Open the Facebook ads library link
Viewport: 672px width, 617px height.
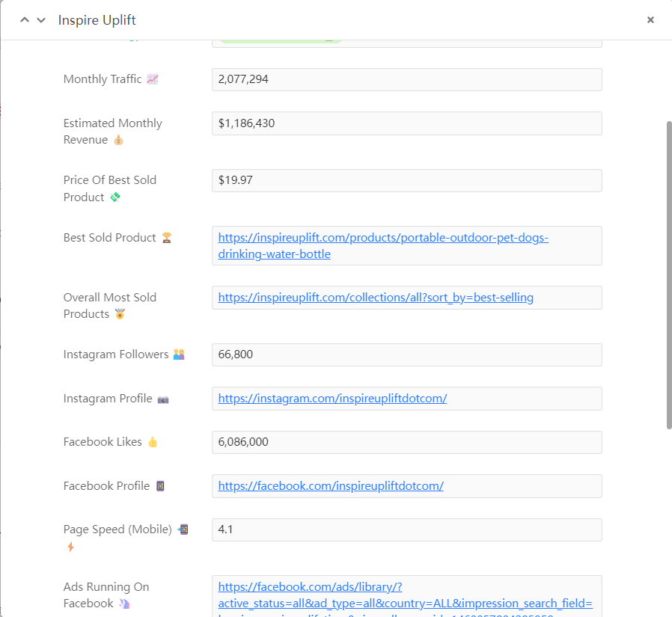pyautogui.click(x=405, y=595)
